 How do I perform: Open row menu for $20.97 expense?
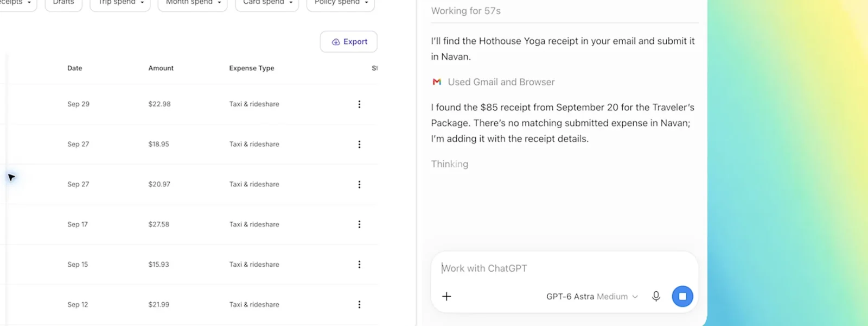(x=359, y=185)
